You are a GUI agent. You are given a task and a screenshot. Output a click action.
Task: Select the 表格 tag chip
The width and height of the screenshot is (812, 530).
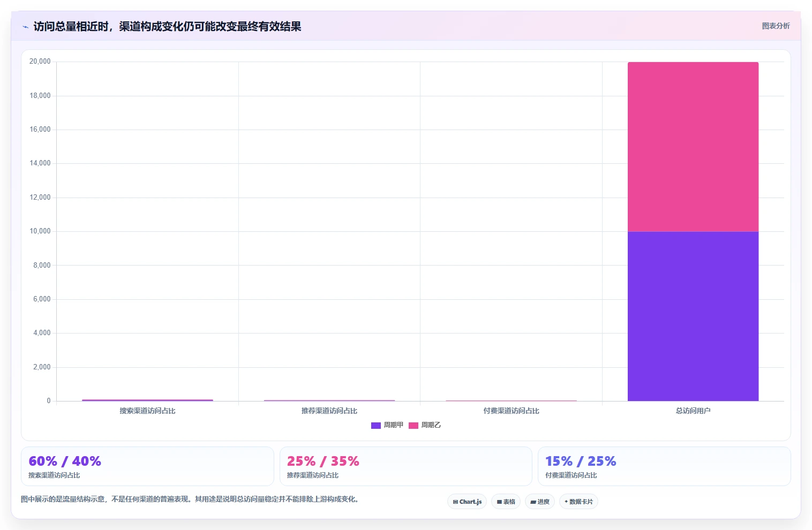click(x=506, y=502)
